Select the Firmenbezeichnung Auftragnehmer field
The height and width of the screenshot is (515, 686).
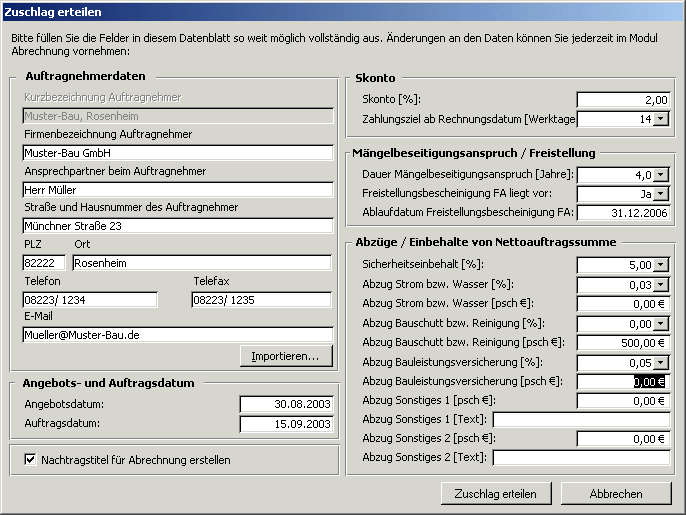point(177,153)
